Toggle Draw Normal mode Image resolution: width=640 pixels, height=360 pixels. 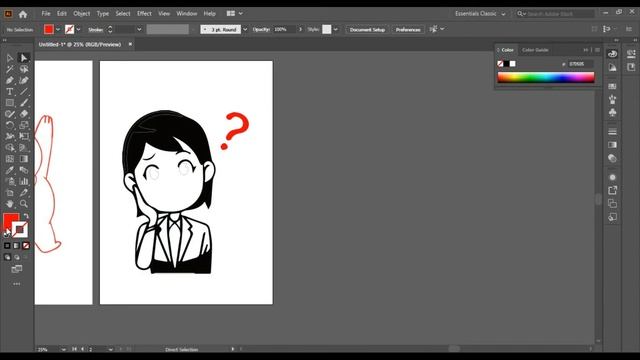7,257
